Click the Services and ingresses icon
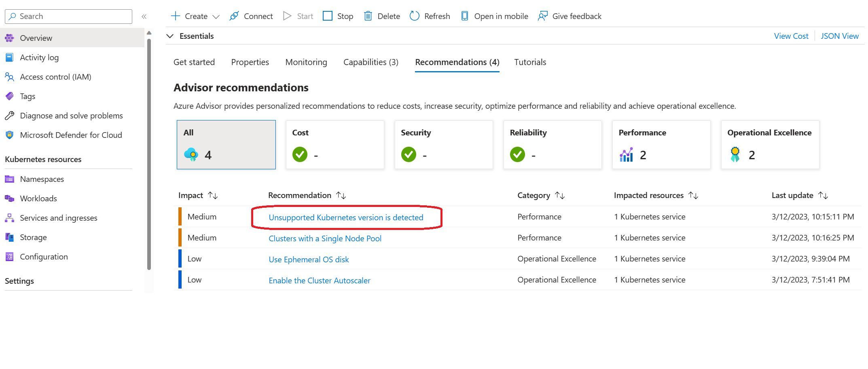Screen dimensions: 868x369 tap(9, 218)
